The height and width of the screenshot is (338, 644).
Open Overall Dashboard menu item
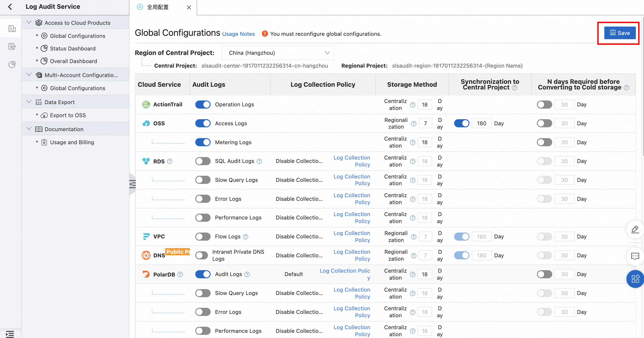(x=73, y=61)
